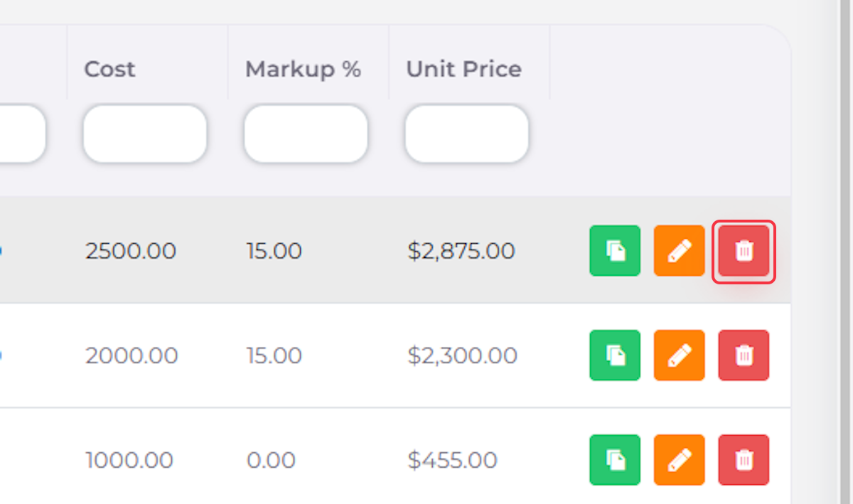The width and height of the screenshot is (853, 504).
Task: Click the partially visible filter box at left edge
Action: (23, 134)
